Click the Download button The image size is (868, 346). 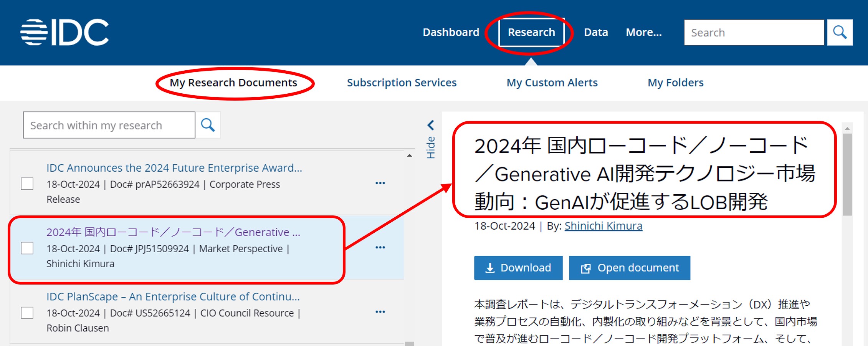pos(518,268)
